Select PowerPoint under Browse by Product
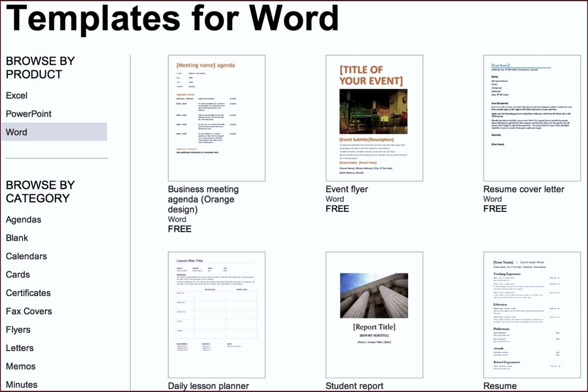588x392 pixels. point(29,114)
